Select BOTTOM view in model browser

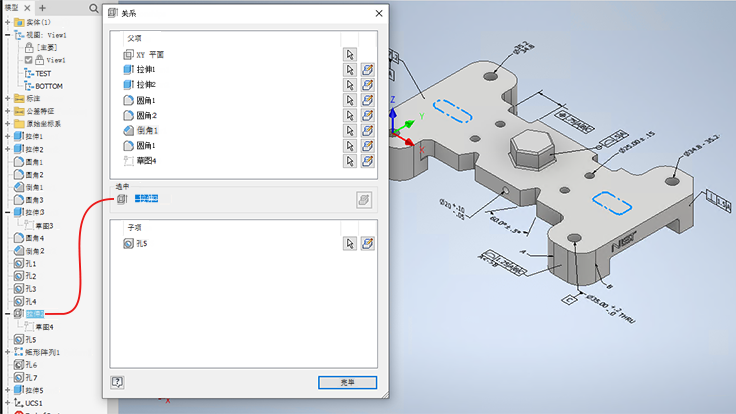tap(49, 86)
